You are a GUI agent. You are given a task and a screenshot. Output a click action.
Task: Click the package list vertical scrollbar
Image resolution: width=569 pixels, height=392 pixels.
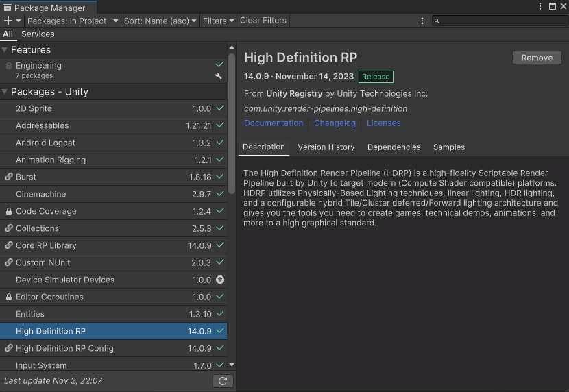(232, 123)
